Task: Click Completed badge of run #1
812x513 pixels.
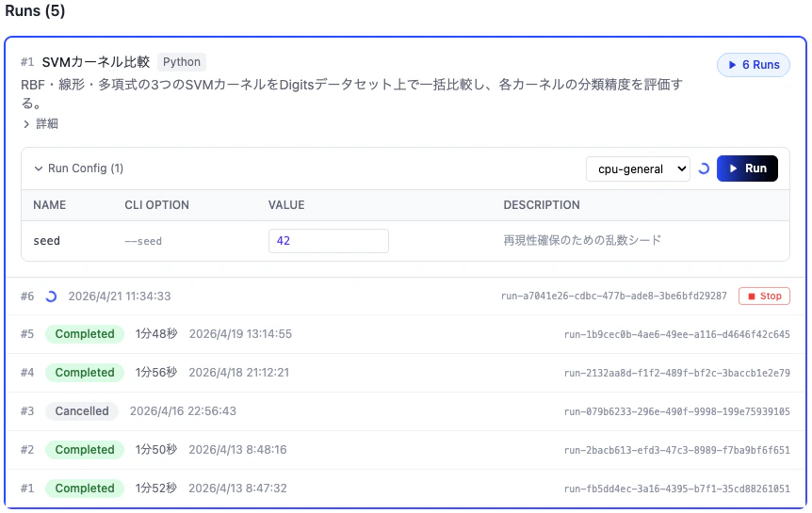Action: [85, 489]
